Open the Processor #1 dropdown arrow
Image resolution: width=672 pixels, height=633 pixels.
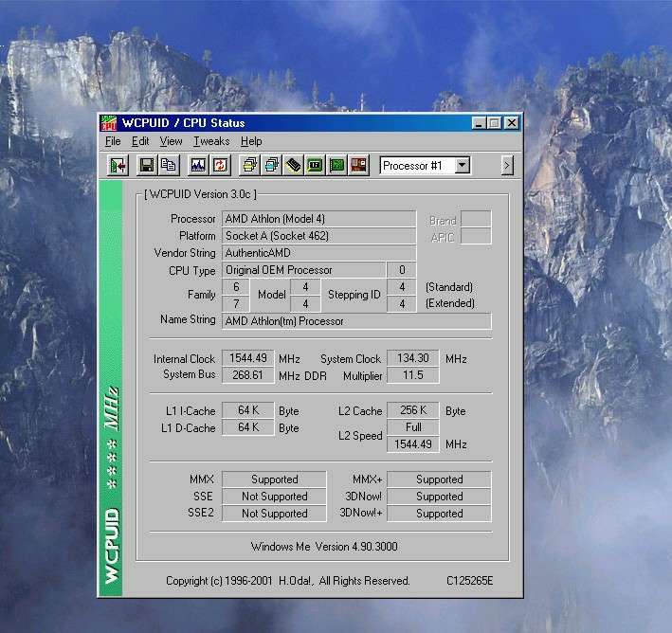tap(462, 166)
